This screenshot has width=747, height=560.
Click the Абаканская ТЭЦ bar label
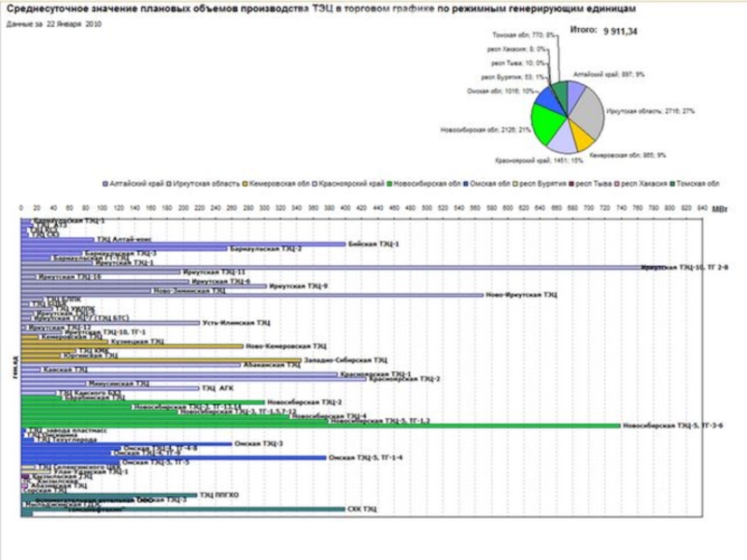pos(272,365)
